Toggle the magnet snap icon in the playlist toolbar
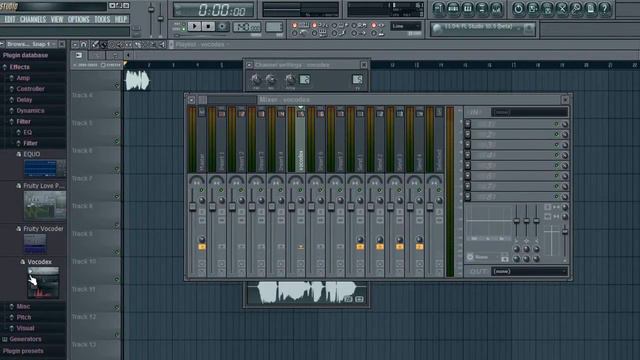Image resolution: width=640 pixels, height=360 pixels. point(84,44)
